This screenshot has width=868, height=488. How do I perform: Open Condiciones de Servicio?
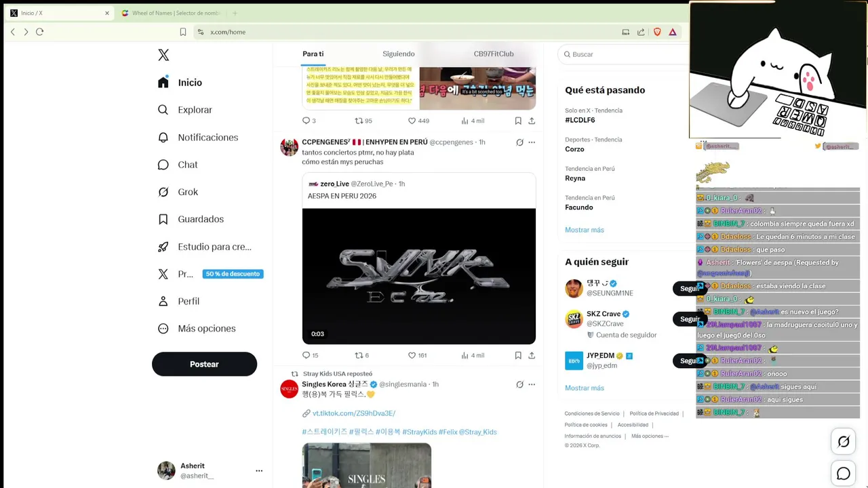click(592, 413)
